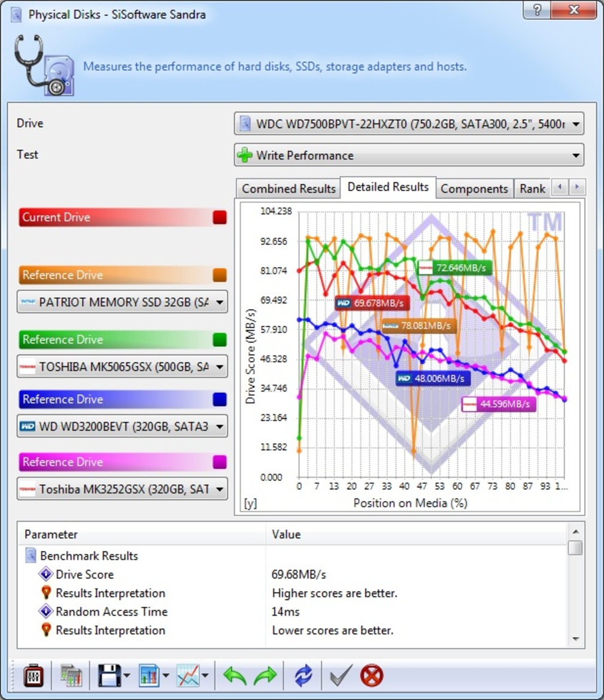Click the 44.596MB/s magenta chart label
Image resolution: width=604 pixels, height=700 pixels.
[499, 404]
